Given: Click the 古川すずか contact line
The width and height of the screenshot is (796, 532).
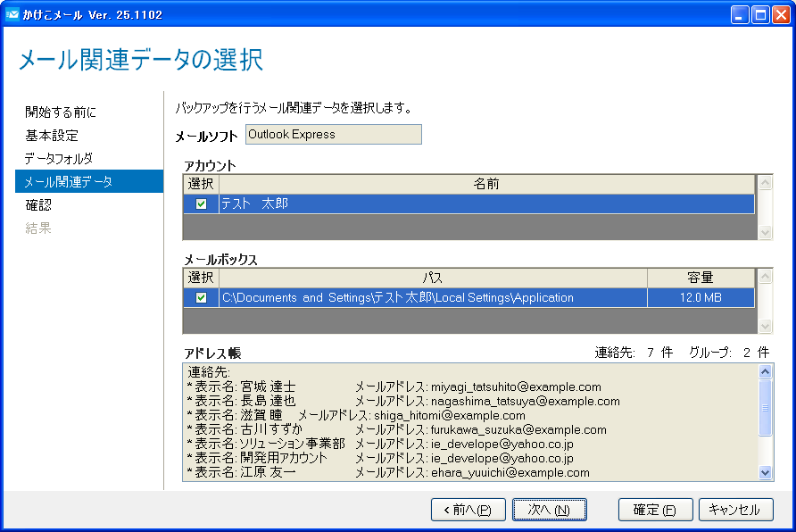Looking at the screenshot, I should (396, 429).
